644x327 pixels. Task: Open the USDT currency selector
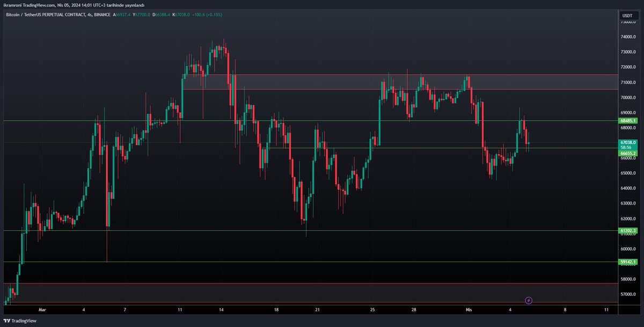pyautogui.click(x=627, y=16)
